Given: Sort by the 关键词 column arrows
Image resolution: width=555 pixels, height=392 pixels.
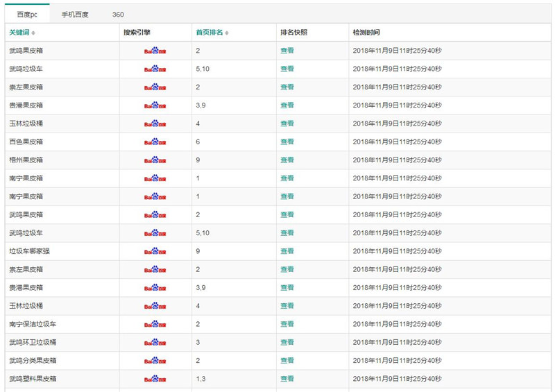Looking at the screenshot, I should click(x=33, y=33).
